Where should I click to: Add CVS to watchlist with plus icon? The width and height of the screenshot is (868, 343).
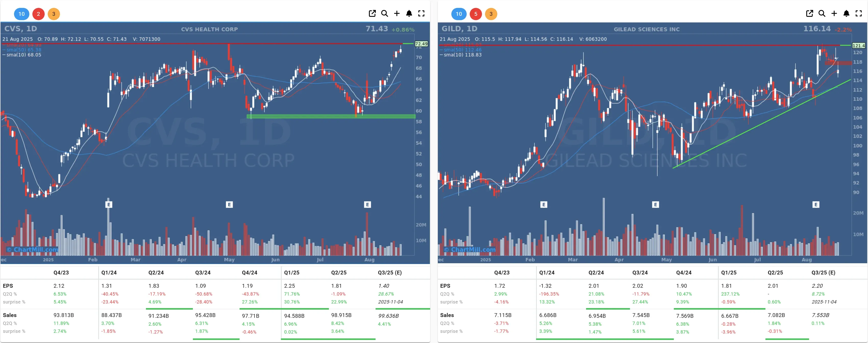(x=396, y=14)
